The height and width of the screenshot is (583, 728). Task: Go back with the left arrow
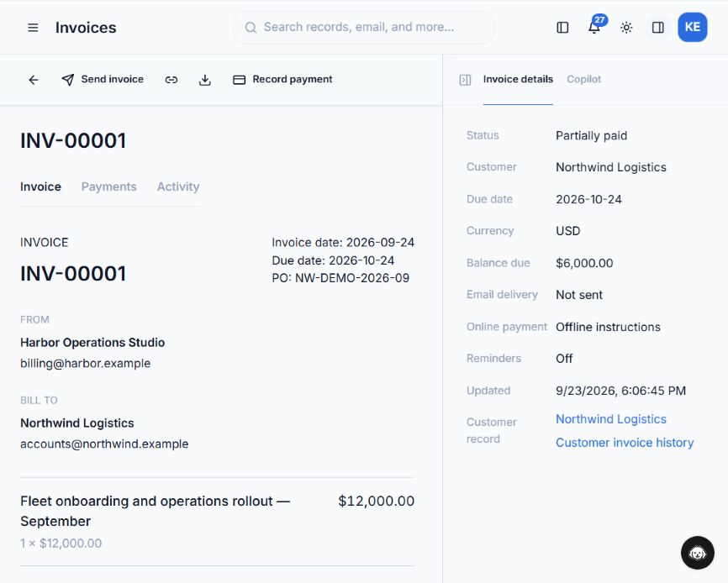[34, 80]
